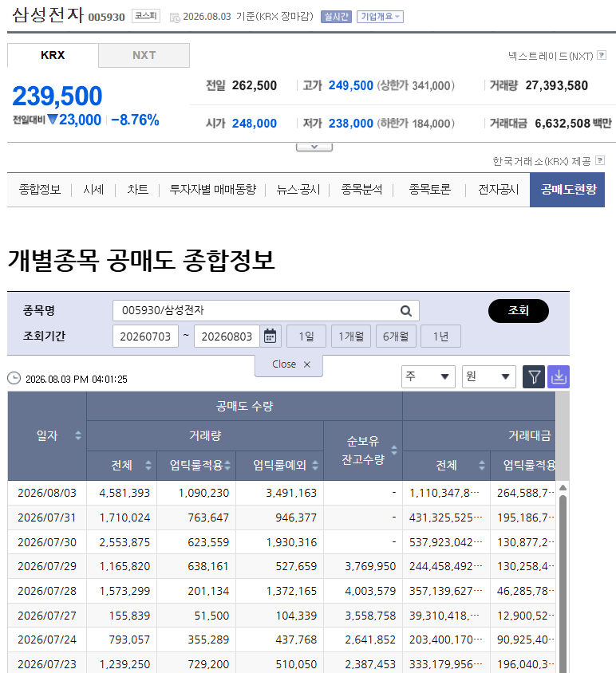Open the 시세 tab
616x673 pixels.
coord(93,189)
